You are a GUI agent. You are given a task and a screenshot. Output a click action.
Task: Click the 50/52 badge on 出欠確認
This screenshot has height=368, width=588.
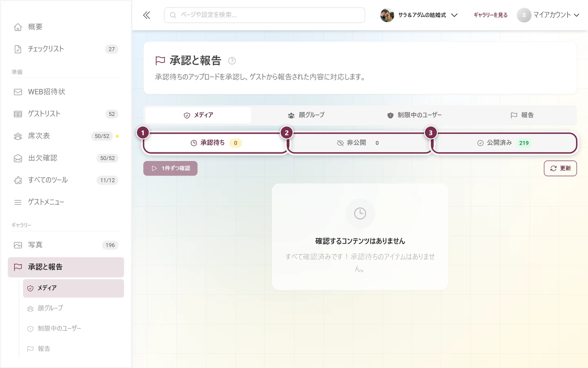pos(107,158)
